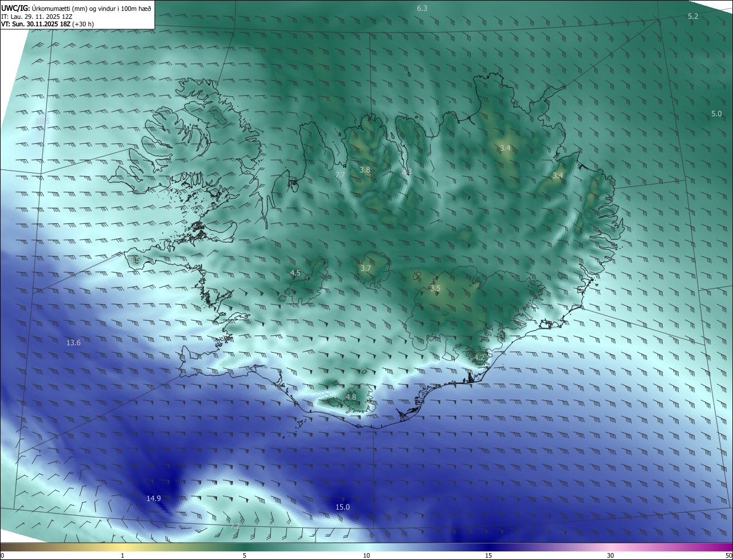Select the 5.2 value on the map

tap(693, 16)
